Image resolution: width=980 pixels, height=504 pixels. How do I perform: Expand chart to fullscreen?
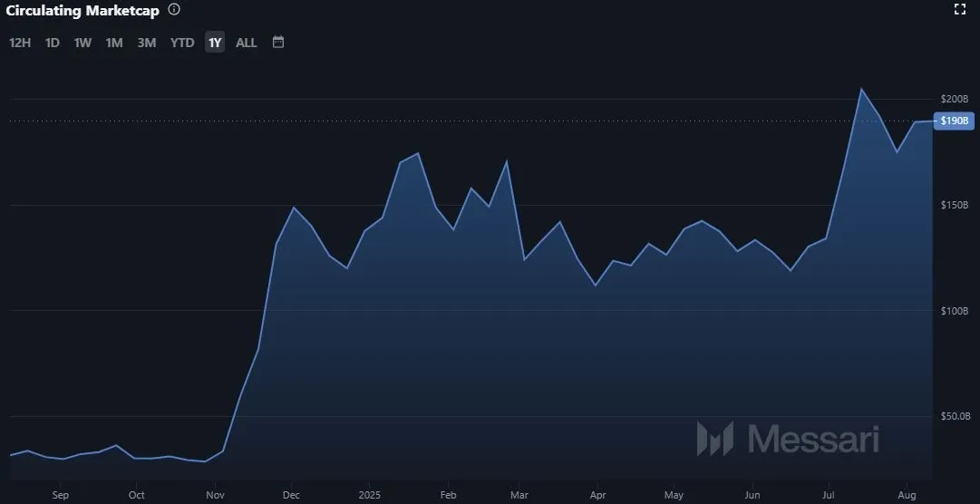pos(960,9)
